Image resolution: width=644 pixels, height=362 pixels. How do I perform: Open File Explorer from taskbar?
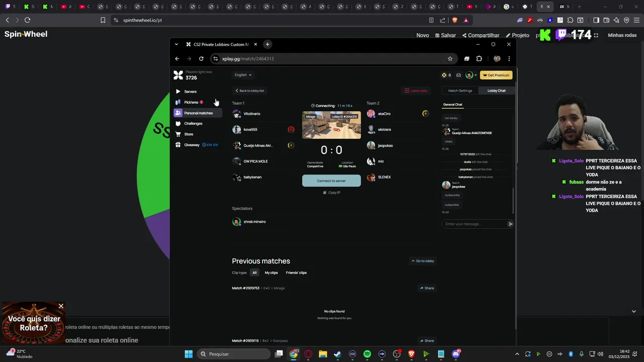[323, 354]
